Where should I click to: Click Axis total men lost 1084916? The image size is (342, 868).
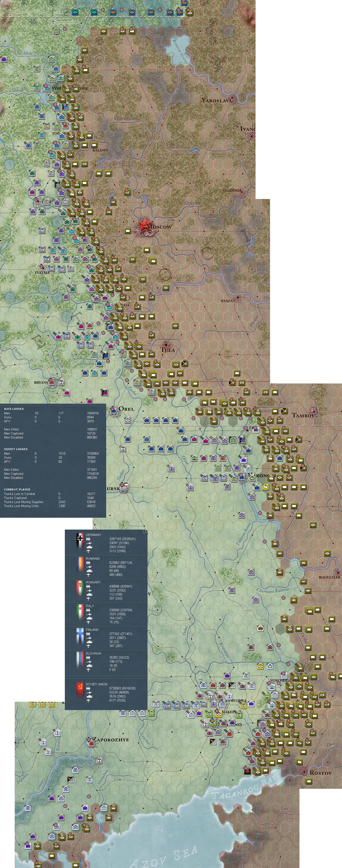point(93,413)
